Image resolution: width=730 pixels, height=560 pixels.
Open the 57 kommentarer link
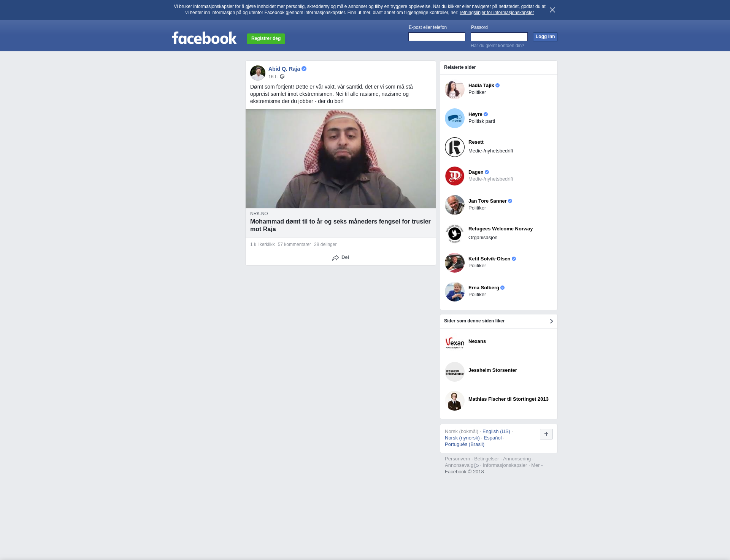(x=294, y=244)
